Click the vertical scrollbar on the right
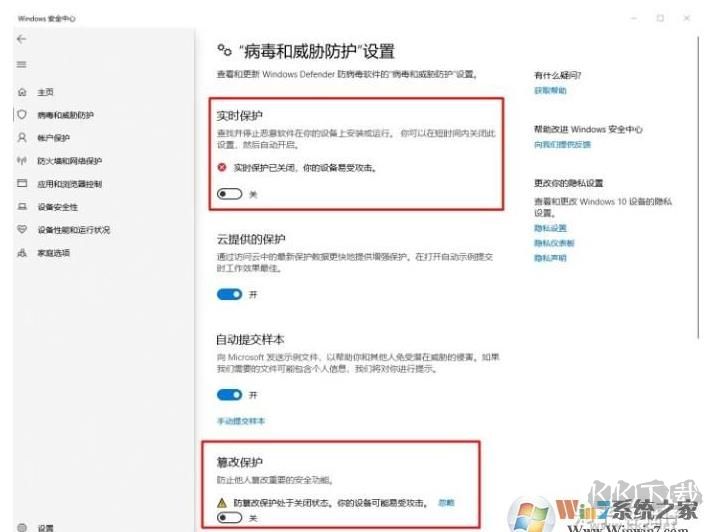Screen dimensions: 704x532 (699, 186)
